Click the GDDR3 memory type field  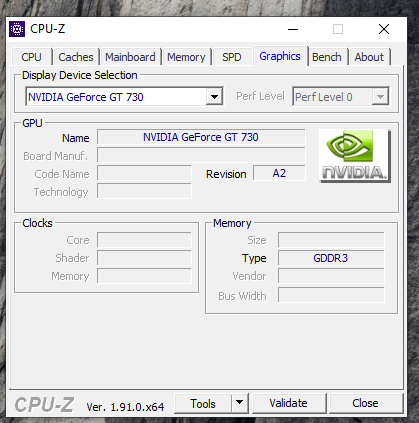coord(331,258)
